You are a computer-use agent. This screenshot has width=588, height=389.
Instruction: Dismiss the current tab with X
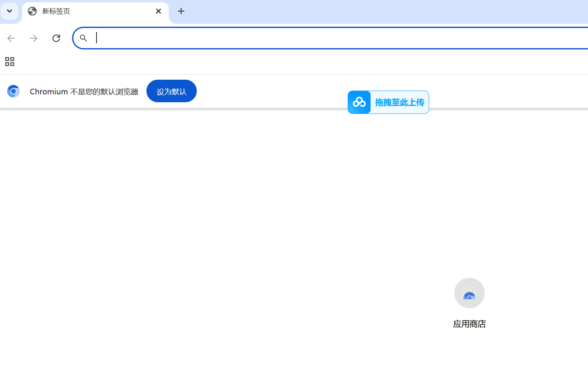coord(158,11)
